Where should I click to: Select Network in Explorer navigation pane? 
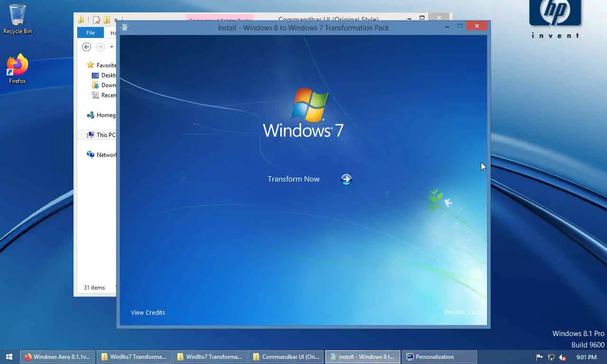101,155
